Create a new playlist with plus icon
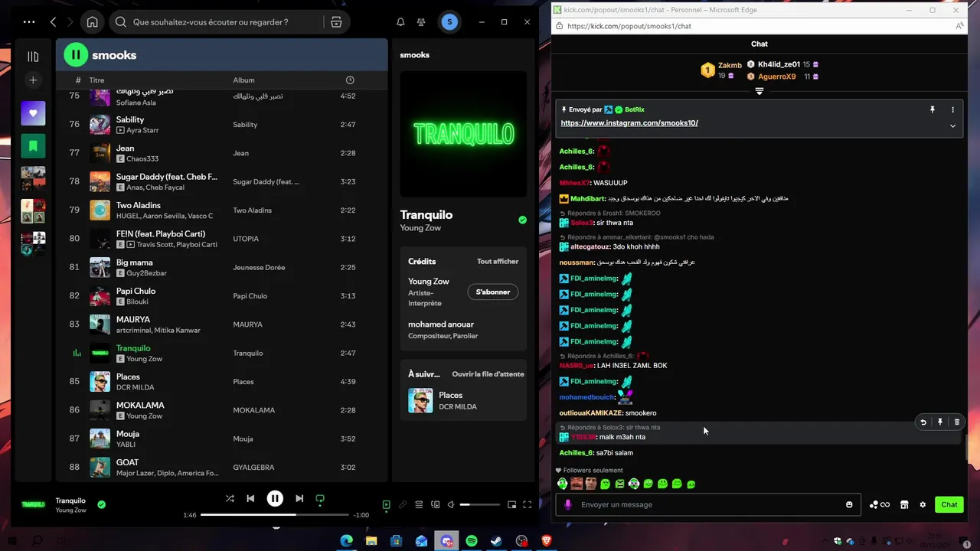980x551 pixels. click(x=33, y=80)
